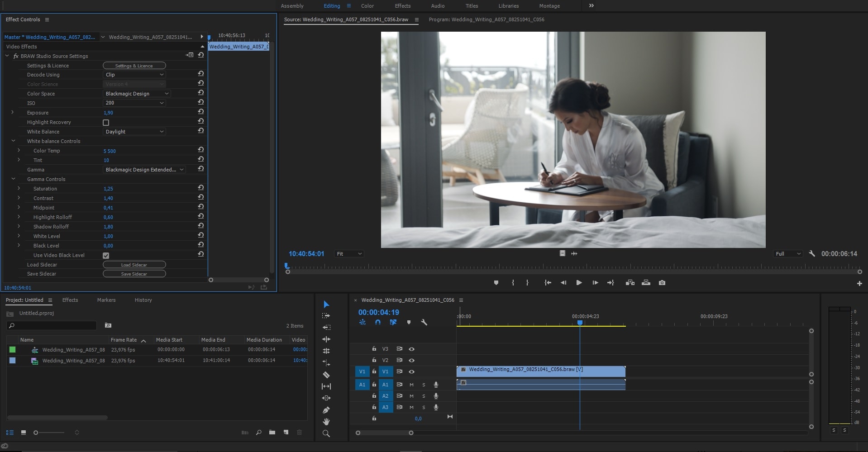Hide track V1 using the eye icon
868x452 pixels.
click(x=411, y=371)
